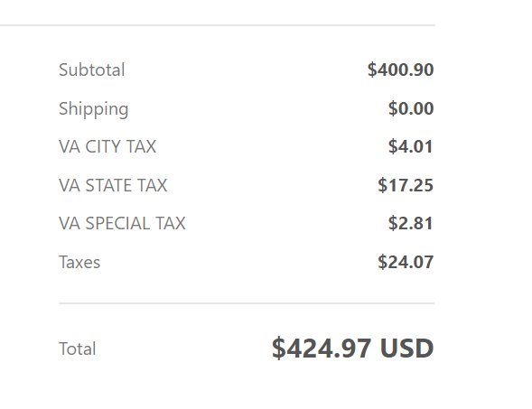Click the dollar sign in $17.25
The image size is (532, 409).
pyautogui.click(x=382, y=185)
